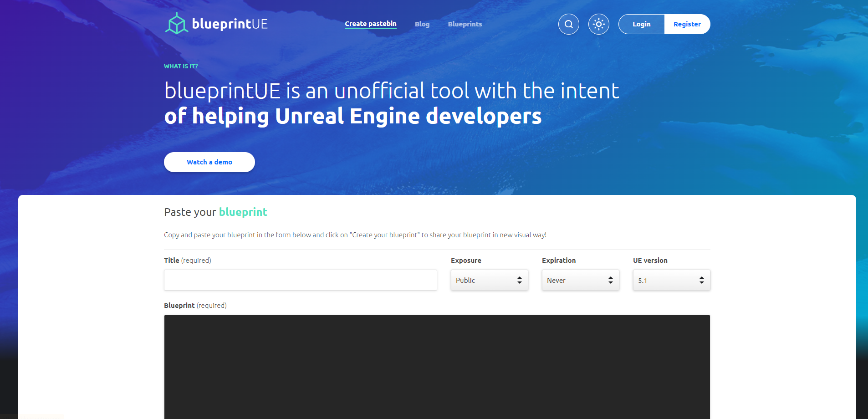
Task: Focus the Title input field
Action: tap(301, 280)
